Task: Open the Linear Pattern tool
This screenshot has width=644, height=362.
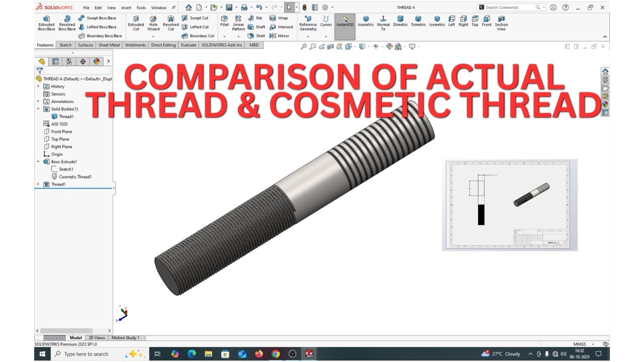Action: pos(238,23)
